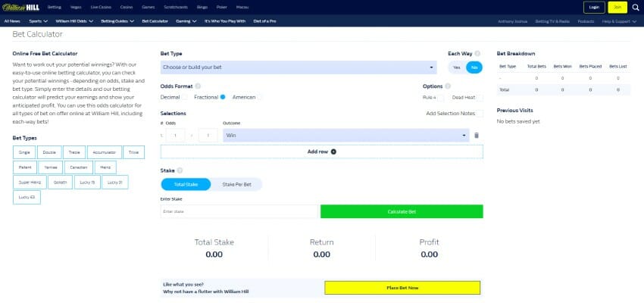Screen dimensions: 644x303
Task: Click the Odds Format help info icon
Action: click(198, 86)
